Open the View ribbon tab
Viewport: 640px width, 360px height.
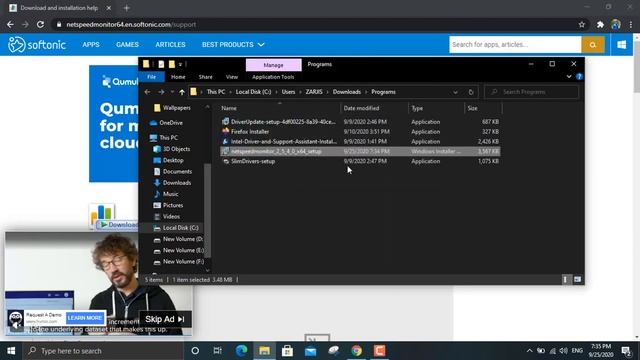(231, 77)
